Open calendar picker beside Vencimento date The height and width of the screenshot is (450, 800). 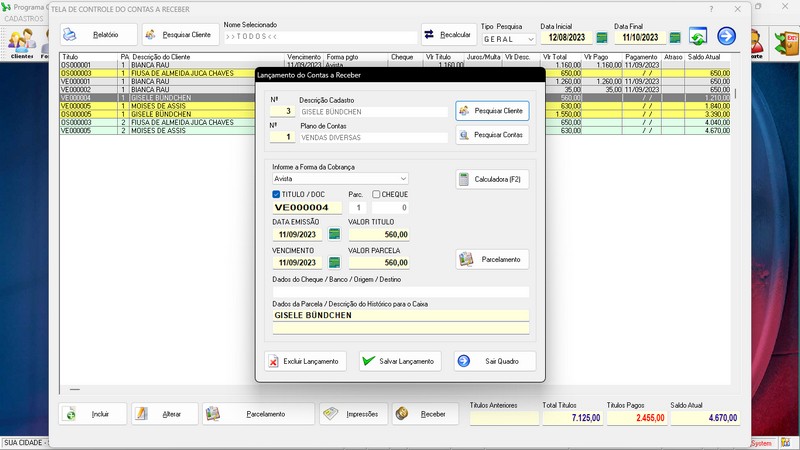click(334, 262)
